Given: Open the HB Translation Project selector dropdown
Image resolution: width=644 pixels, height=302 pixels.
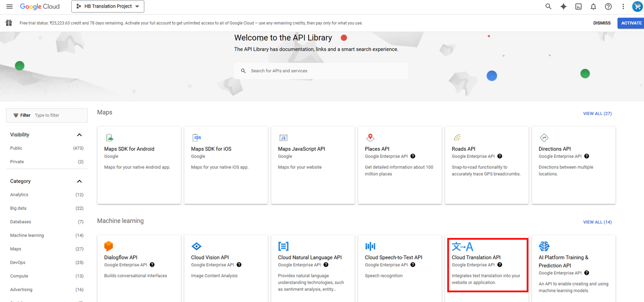Looking at the screenshot, I should pyautogui.click(x=108, y=6).
